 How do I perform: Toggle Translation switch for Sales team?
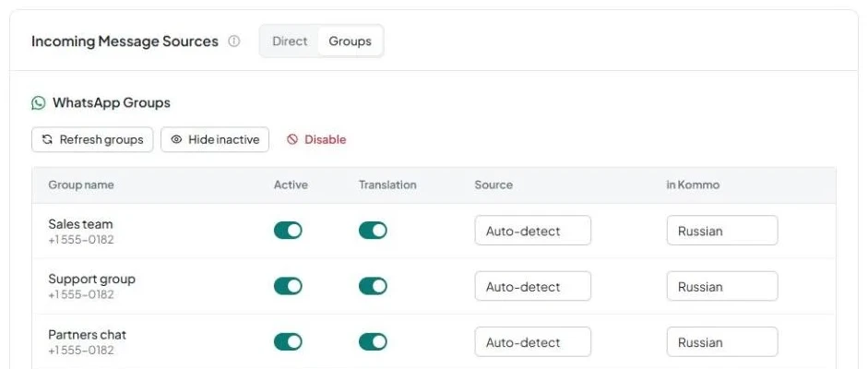tap(373, 230)
